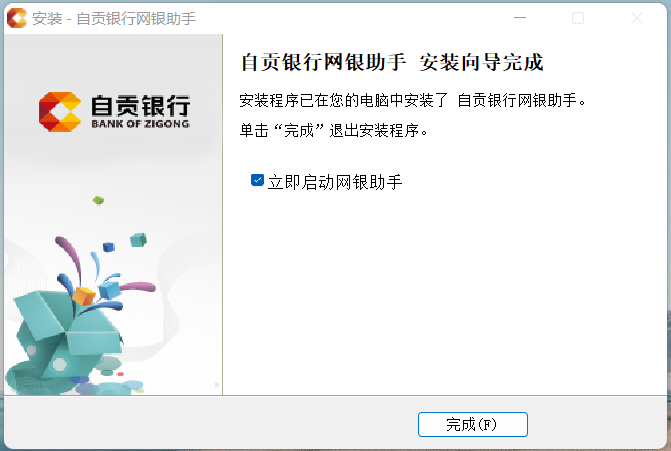The image size is (671, 451).
Task: Click the light blue cube beside the orange cube
Action: [111, 290]
